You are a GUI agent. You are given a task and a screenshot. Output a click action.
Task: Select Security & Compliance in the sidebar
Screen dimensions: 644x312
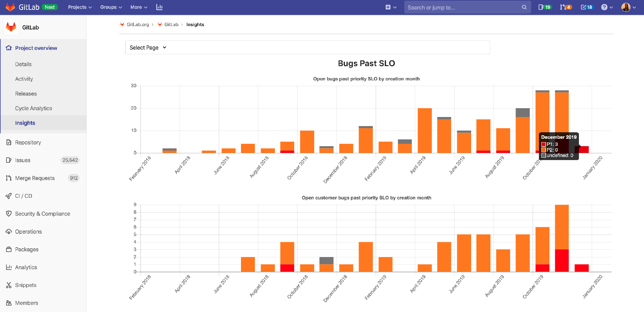[x=42, y=214]
